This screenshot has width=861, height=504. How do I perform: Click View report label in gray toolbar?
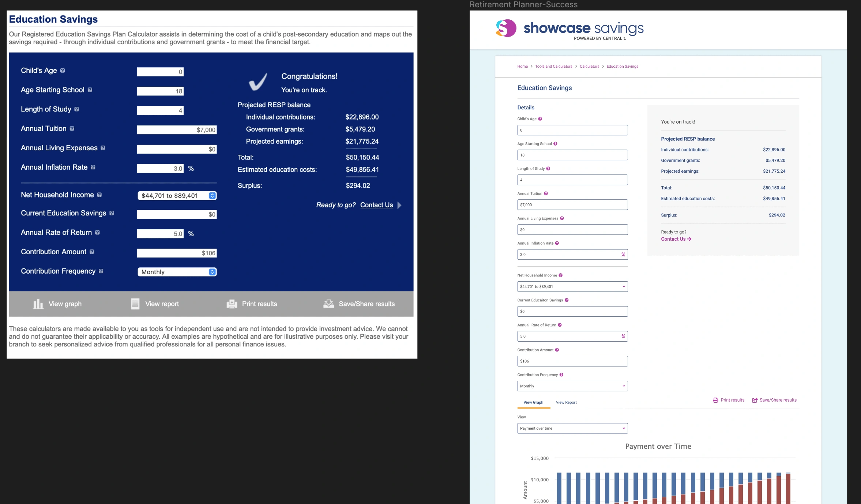(x=162, y=304)
